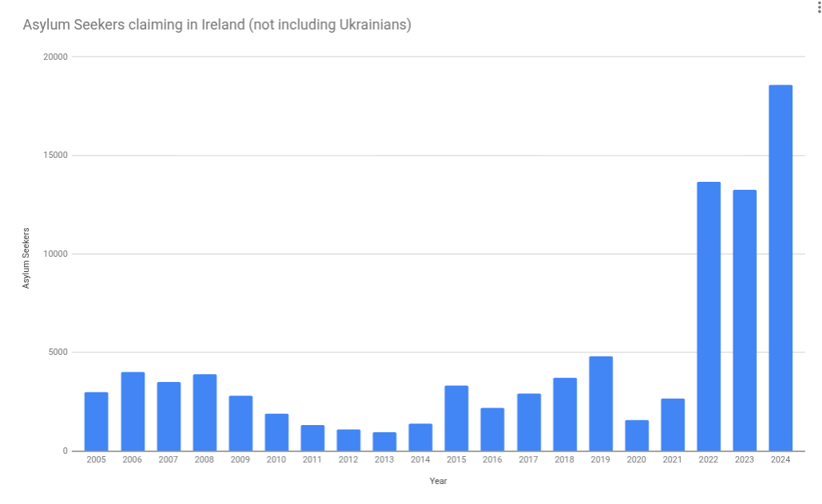Select the 2023 blue bar
This screenshot has width=822, height=504.
(x=745, y=320)
